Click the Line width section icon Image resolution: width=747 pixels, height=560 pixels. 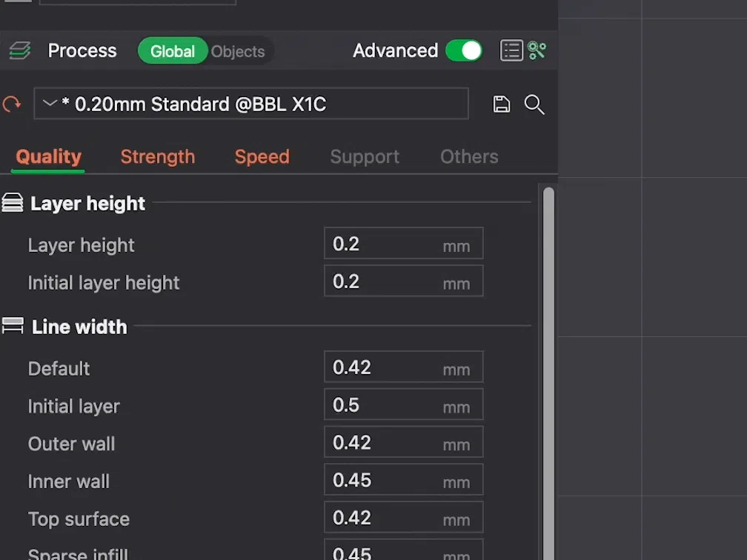click(13, 326)
